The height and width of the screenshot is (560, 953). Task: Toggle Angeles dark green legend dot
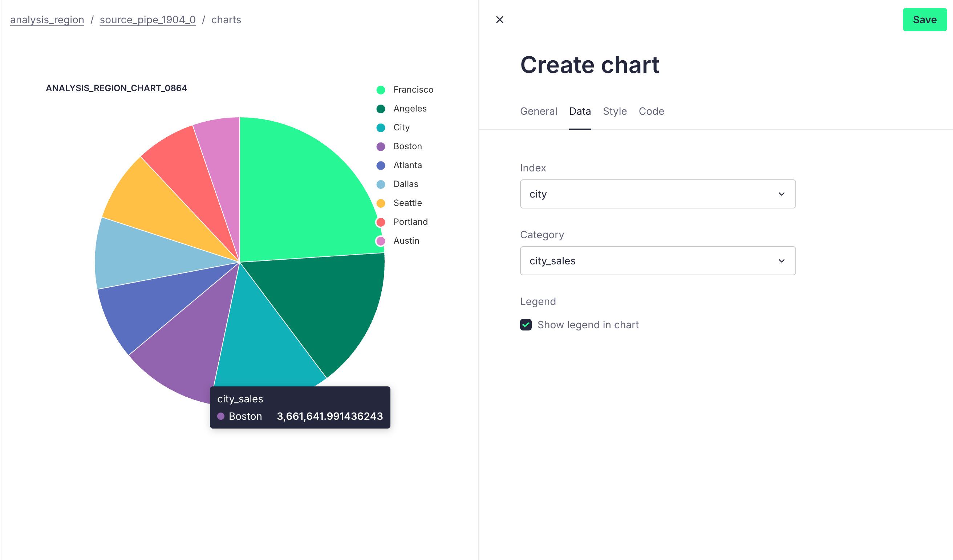click(x=381, y=109)
